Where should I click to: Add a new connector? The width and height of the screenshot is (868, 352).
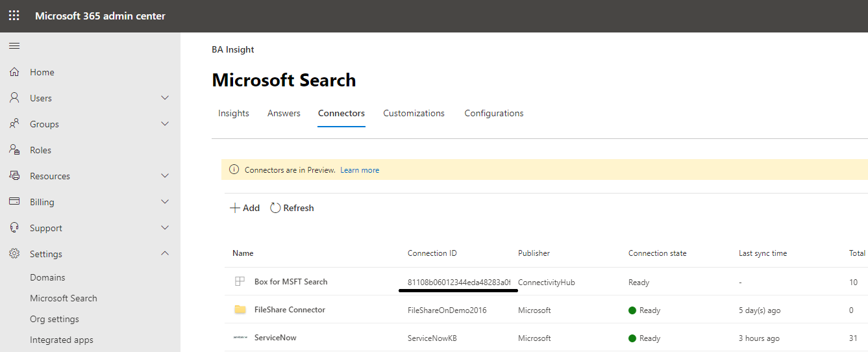pyautogui.click(x=245, y=208)
